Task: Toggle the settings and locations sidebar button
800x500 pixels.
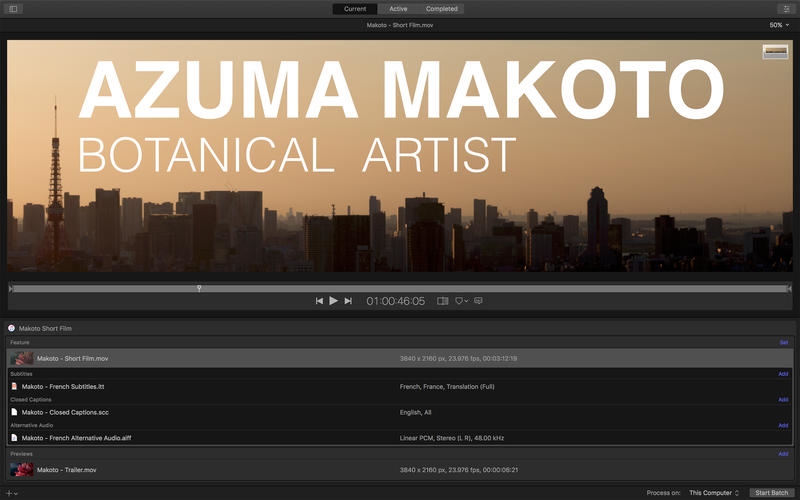Action: click(13, 9)
